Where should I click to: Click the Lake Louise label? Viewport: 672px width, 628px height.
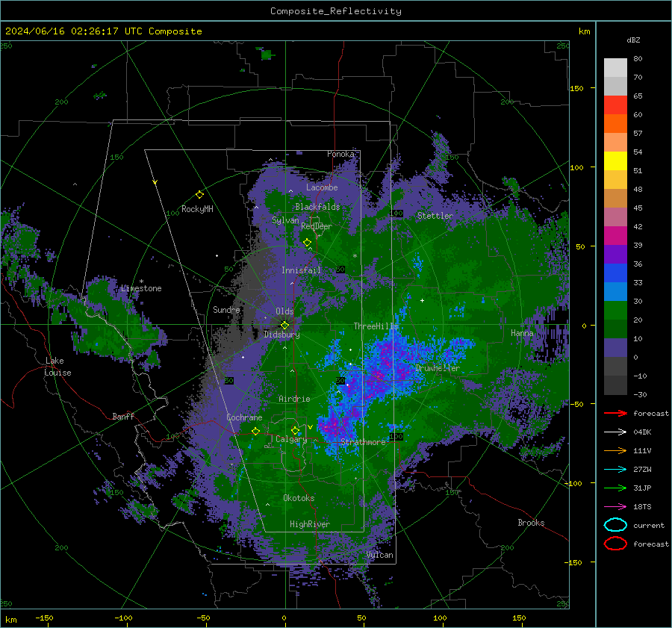tap(57, 367)
